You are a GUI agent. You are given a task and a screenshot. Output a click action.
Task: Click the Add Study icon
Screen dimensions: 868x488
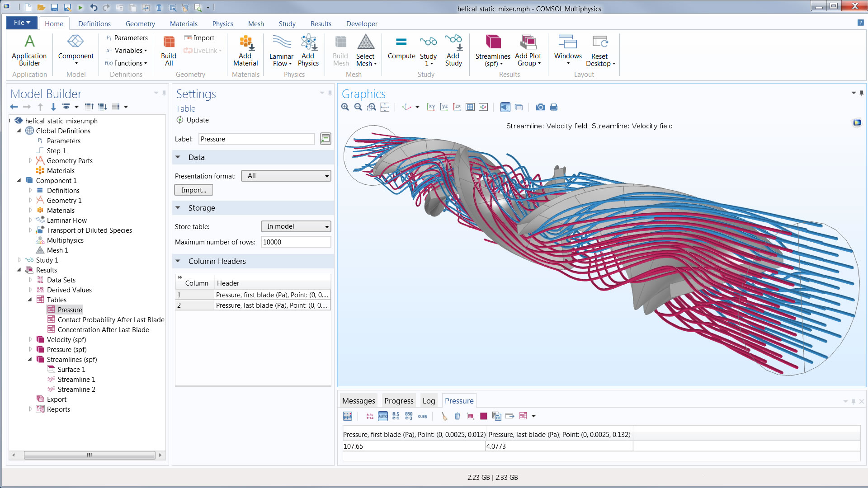pyautogui.click(x=453, y=51)
